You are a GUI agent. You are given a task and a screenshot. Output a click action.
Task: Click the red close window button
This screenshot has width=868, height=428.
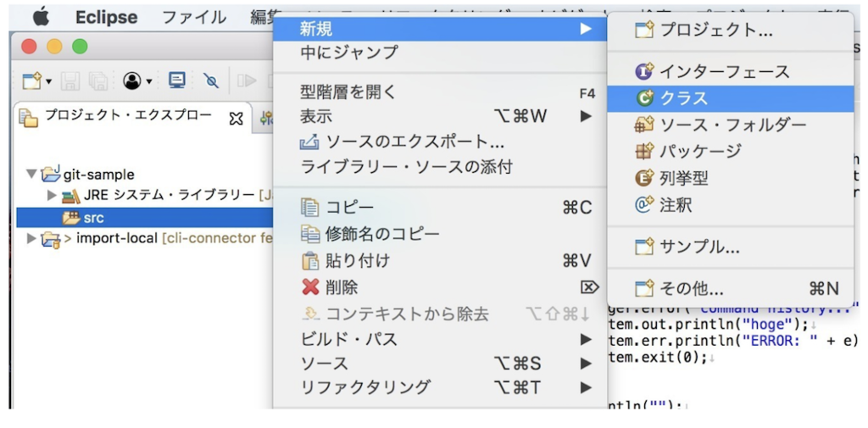pos(29,47)
